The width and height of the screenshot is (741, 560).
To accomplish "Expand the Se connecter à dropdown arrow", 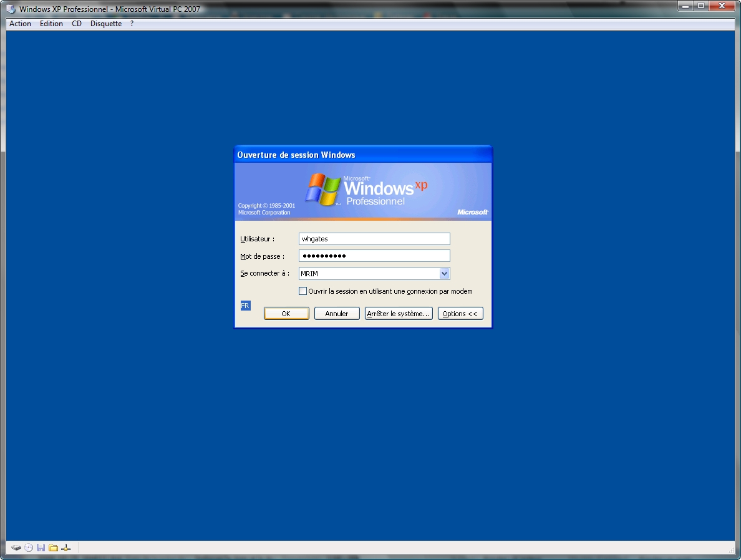I will pyautogui.click(x=444, y=274).
